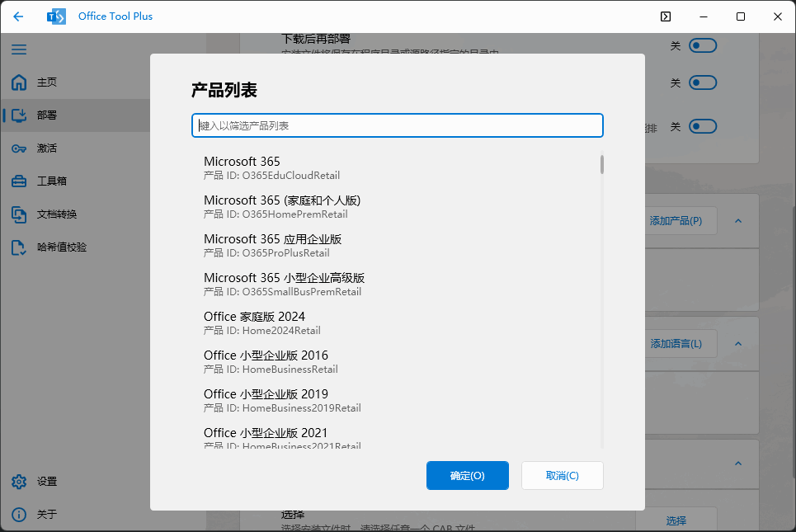Open the hamburger menu above 主页
This screenshot has height=532, width=796.
tap(19, 49)
